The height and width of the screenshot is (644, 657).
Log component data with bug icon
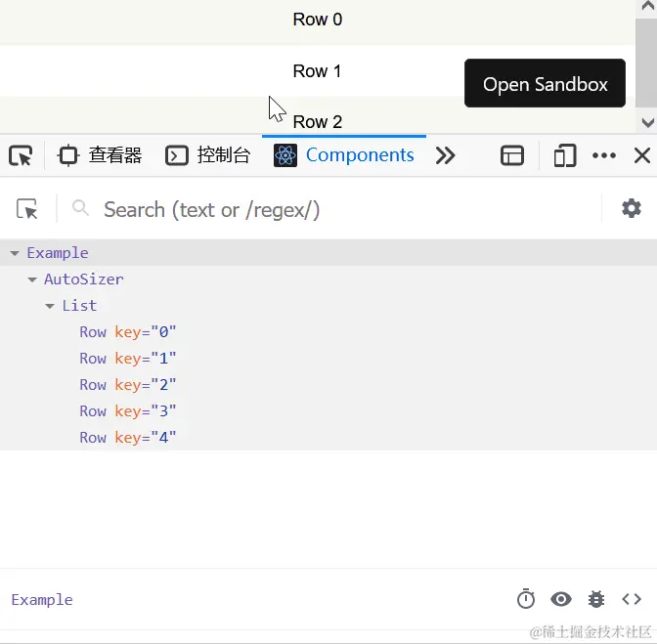point(596,599)
